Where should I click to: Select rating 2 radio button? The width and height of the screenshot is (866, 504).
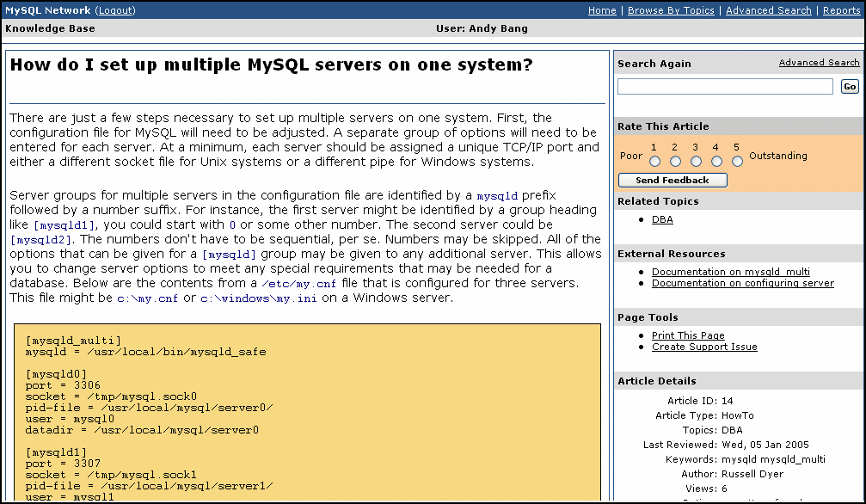(x=675, y=162)
